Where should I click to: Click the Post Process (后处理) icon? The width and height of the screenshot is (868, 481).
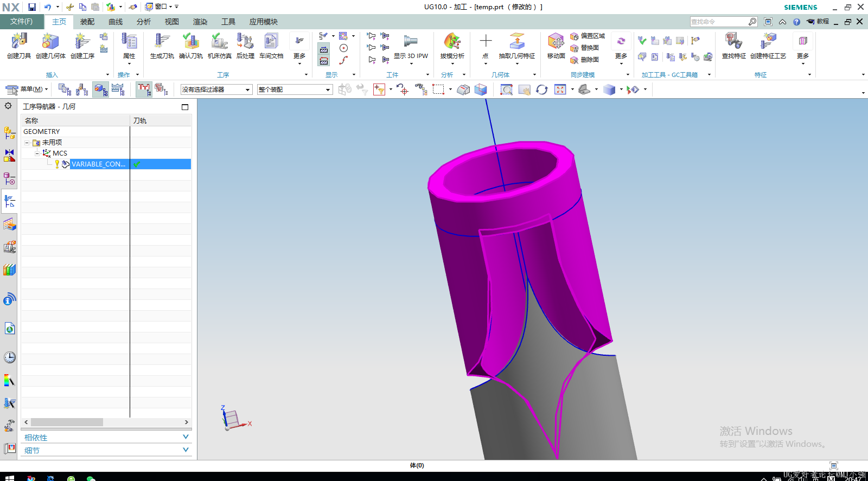click(x=245, y=46)
